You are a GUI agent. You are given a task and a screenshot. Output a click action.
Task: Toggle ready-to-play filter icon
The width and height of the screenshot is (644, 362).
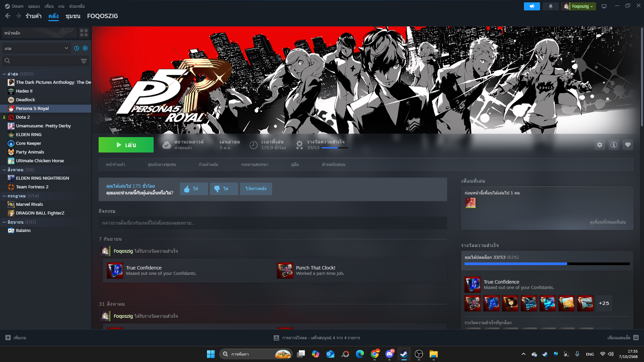pyautogui.click(x=85, y=48)
